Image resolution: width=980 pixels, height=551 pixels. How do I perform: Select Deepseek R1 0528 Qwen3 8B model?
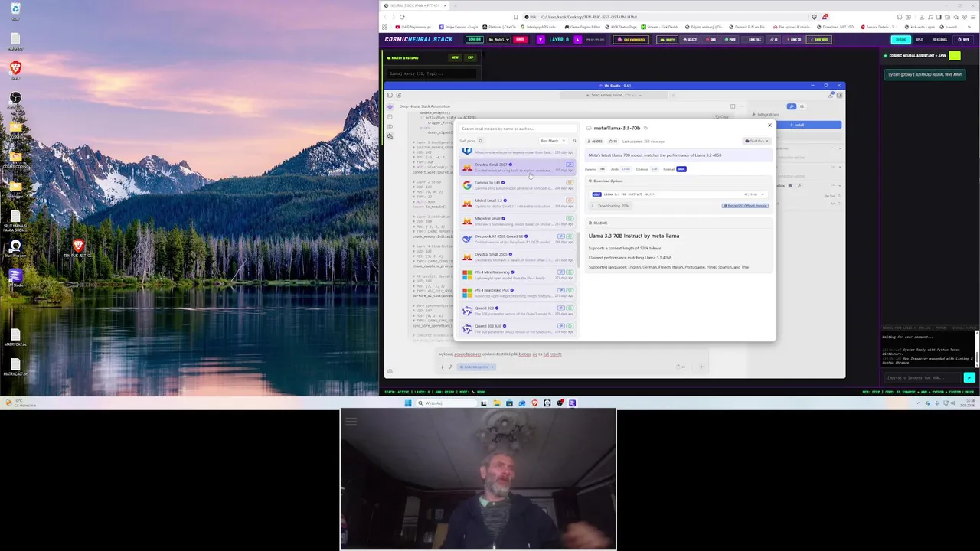click(x=518, y=240)
